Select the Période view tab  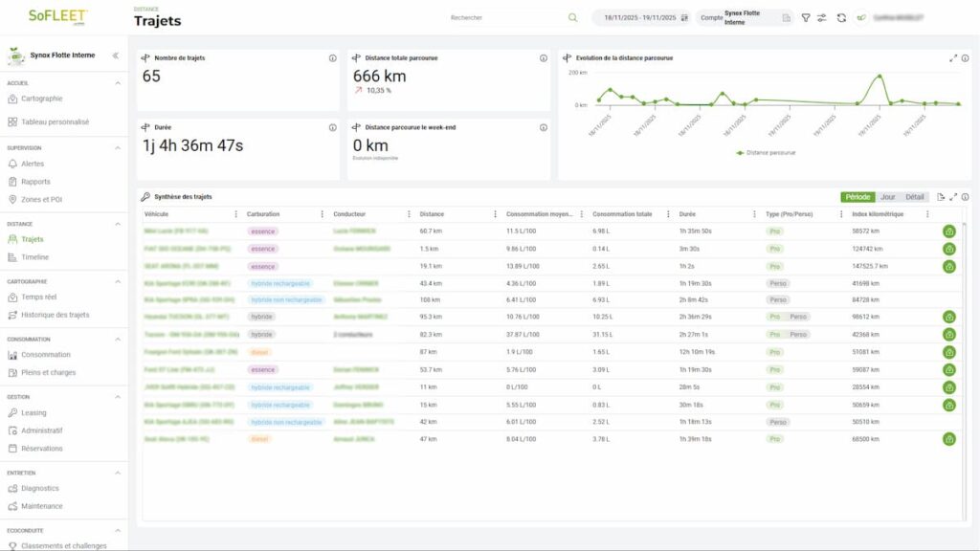(x=857, y=197)
